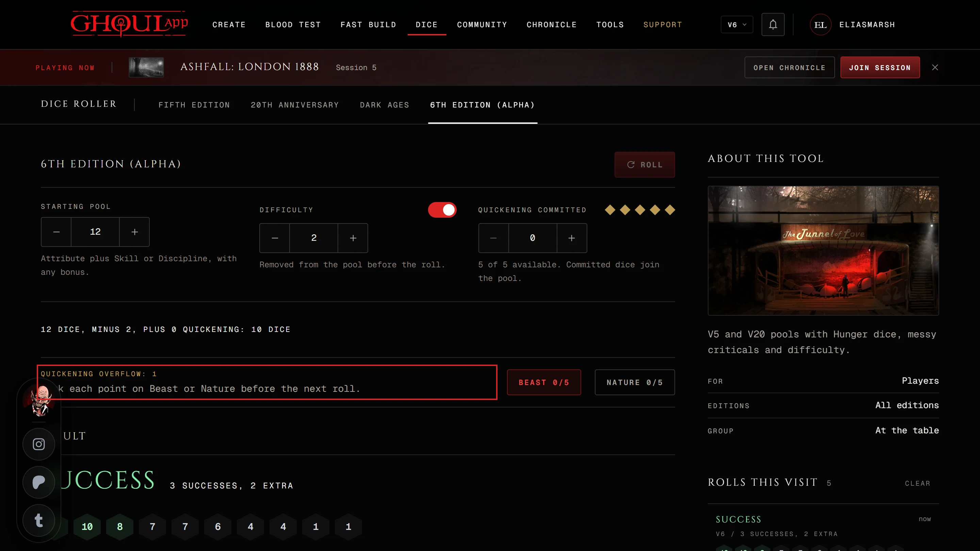Open the Tumblr social link
Image resolution: width=980 pixels, height=551 pixels.
[39, 520]
